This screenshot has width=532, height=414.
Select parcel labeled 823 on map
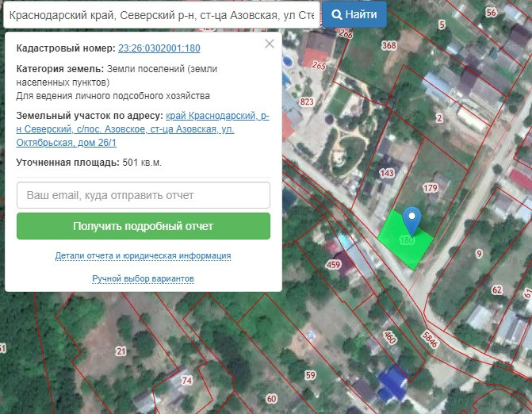point(307,102)
